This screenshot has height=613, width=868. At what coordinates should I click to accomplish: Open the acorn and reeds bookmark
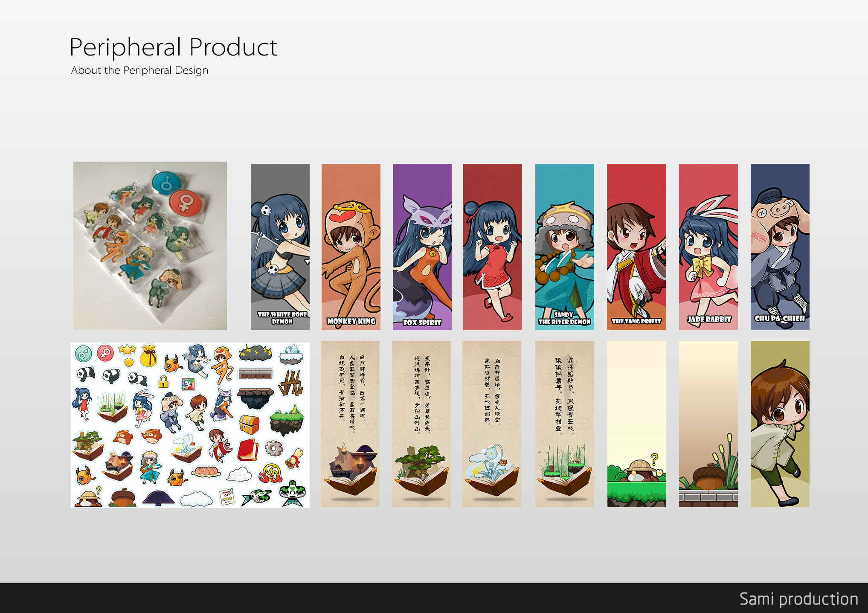point(708,424)
